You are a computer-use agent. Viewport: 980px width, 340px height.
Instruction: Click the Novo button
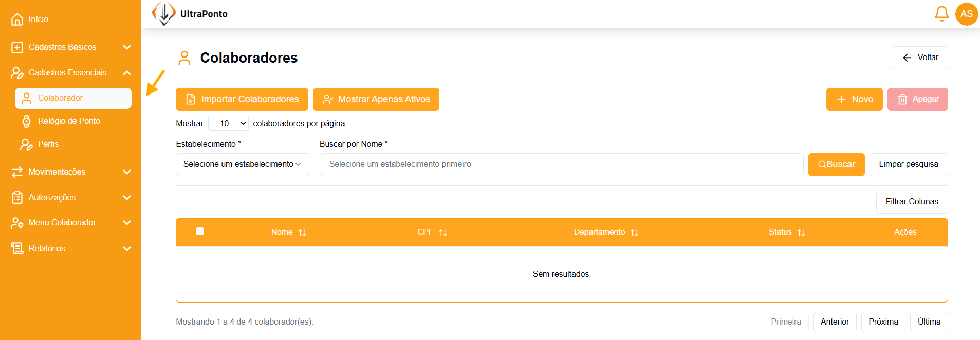(x=854, y=99)
